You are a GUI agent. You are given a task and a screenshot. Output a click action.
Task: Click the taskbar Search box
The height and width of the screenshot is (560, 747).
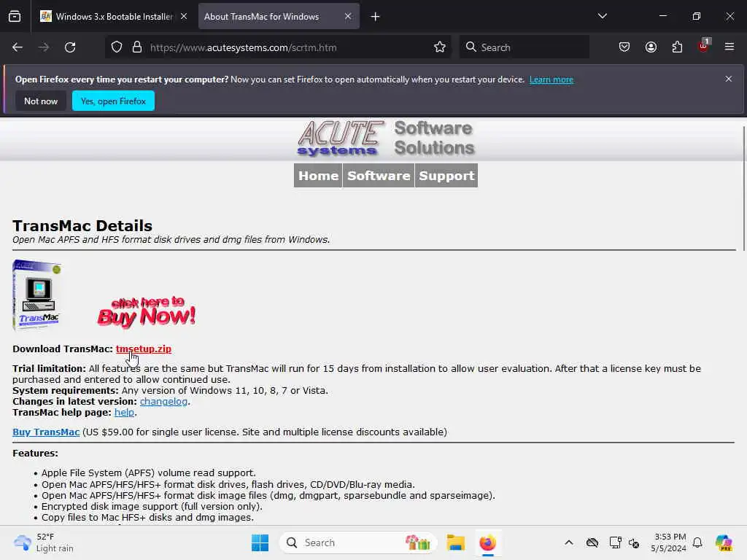point(358,542)
